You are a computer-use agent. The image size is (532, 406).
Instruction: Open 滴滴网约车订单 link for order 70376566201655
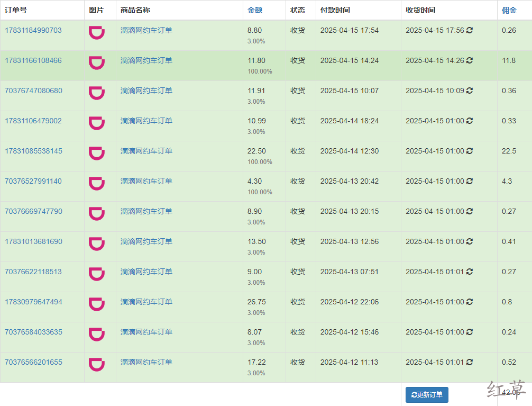click(146, 362)
